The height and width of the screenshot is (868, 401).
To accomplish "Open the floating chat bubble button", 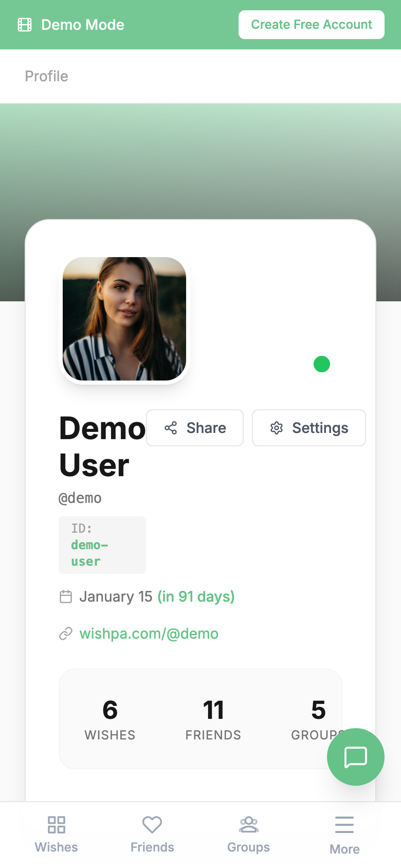I will [356, 757].
